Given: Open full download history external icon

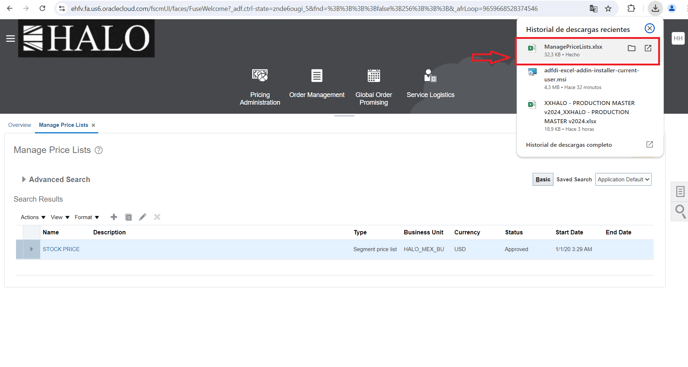Looking at the screenshot, I should (x=649, y=144).
